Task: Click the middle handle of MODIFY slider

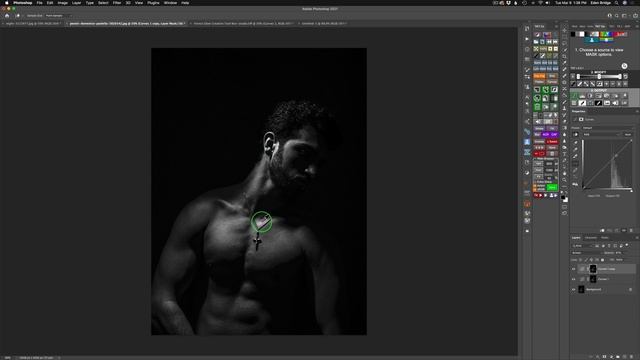Action: click(599, 76)
